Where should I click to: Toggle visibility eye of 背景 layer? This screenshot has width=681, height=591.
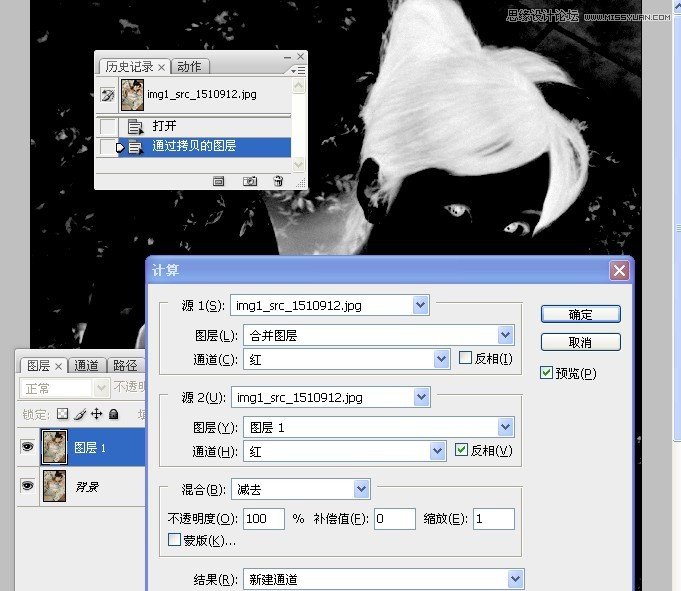point(27,485)
